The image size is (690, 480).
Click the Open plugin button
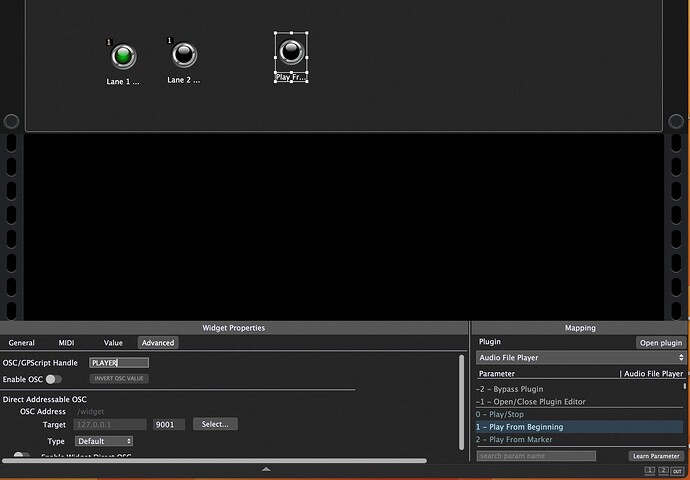click(x=661, y=343)
